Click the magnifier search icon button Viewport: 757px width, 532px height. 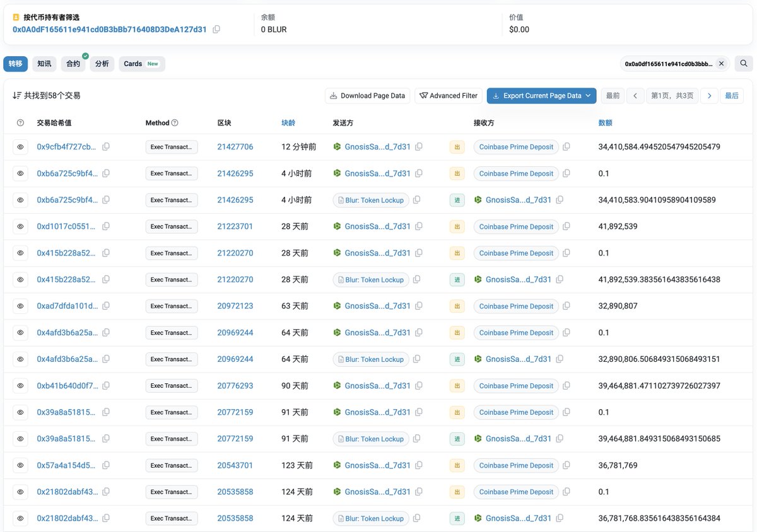point(744,64)
